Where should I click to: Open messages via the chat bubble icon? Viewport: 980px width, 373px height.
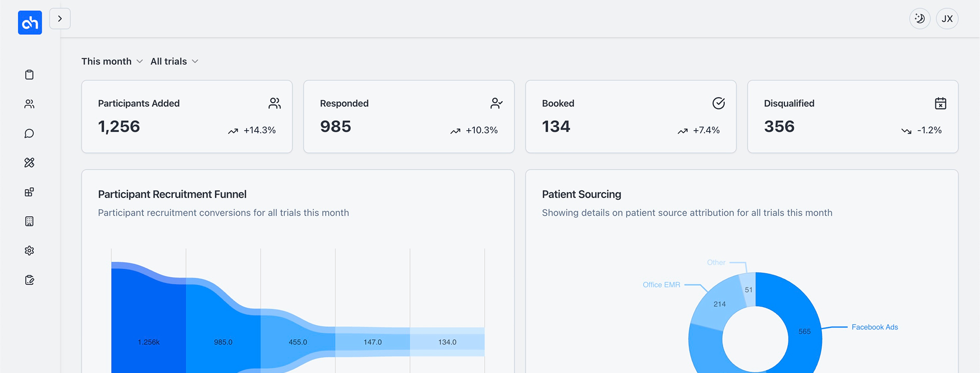[x=30, y=133]
